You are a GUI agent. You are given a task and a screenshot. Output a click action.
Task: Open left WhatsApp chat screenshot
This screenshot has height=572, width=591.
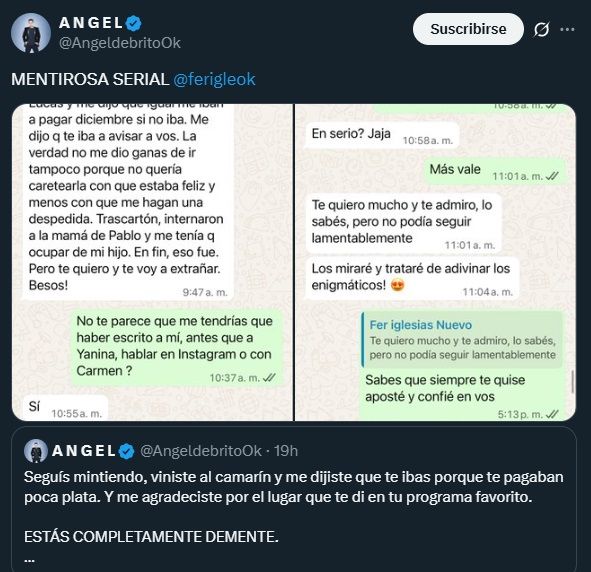(x=152, y=262)
